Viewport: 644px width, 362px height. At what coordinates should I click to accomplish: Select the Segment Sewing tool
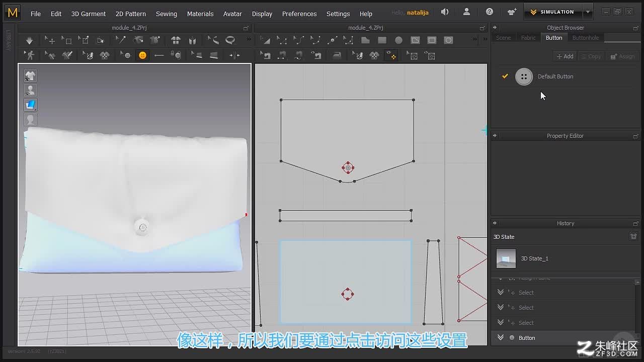point(282,55)
